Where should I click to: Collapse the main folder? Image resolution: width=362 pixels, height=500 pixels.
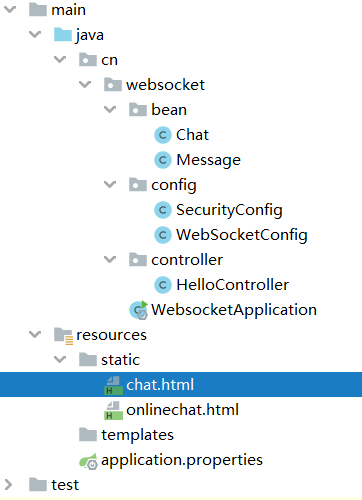[10, 9]
